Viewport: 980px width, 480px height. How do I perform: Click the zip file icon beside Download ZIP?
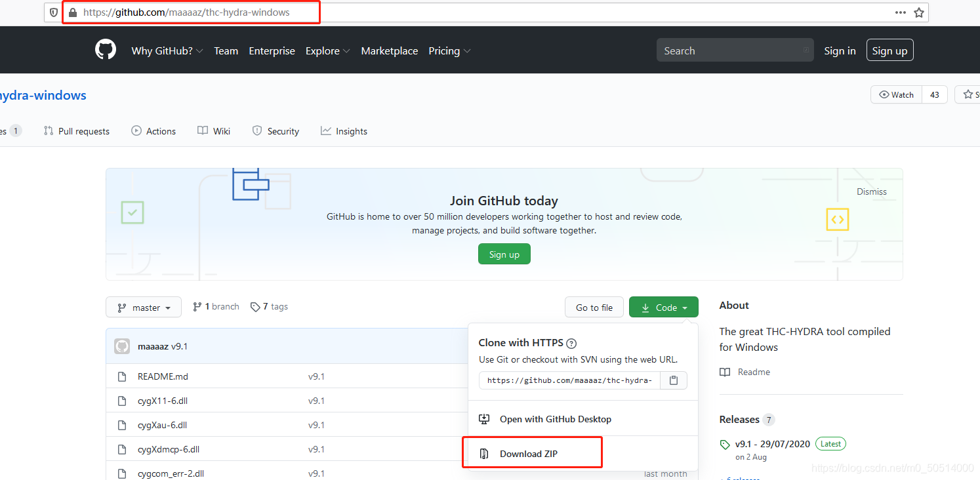click(484, 454)
